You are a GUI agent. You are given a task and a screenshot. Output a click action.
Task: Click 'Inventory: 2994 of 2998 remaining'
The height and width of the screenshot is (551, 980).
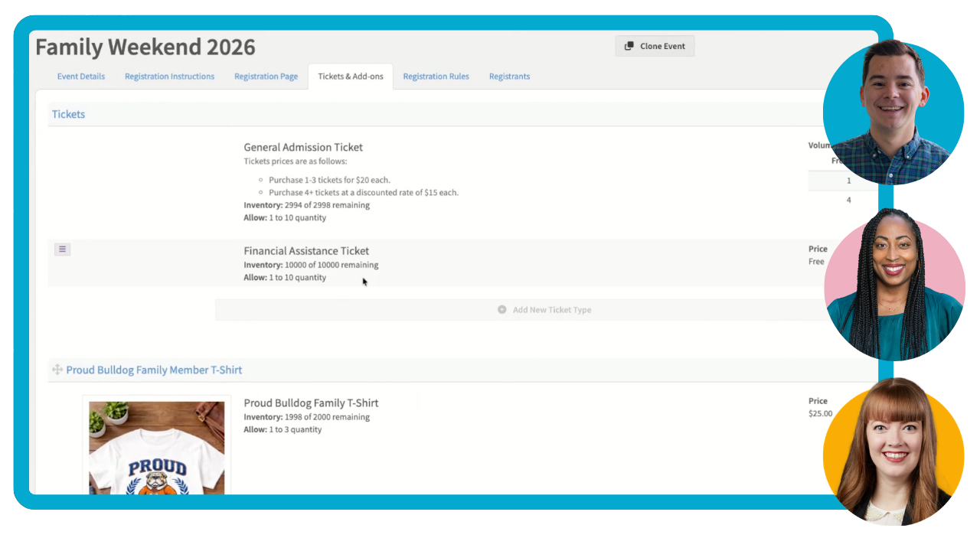pos(306,205)
